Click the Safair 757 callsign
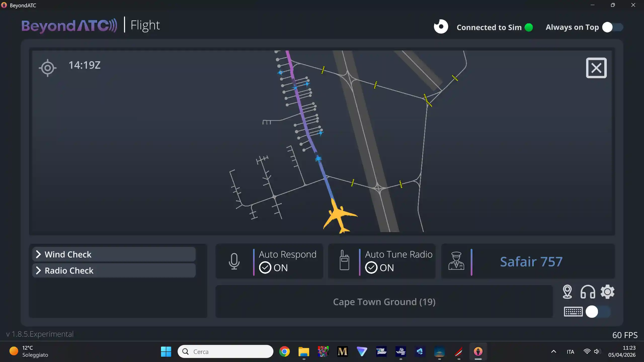This screenshot has height=362, width=644. point(531,262)
